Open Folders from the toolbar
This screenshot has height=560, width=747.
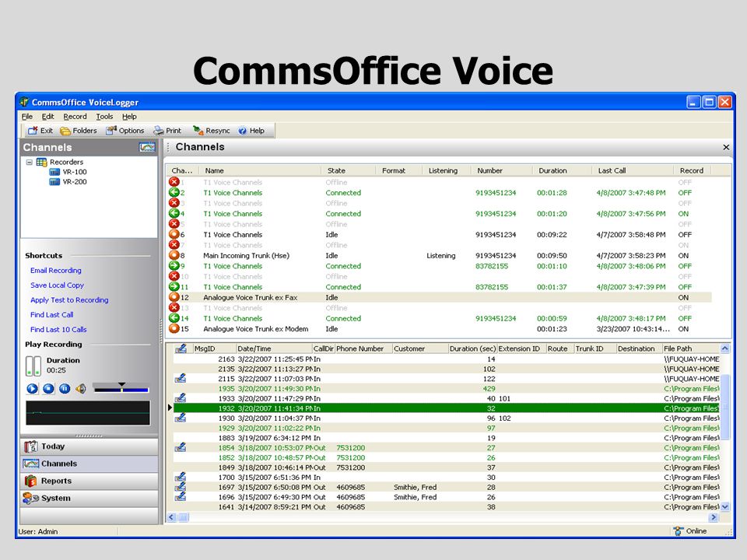(x=78, y=131)
